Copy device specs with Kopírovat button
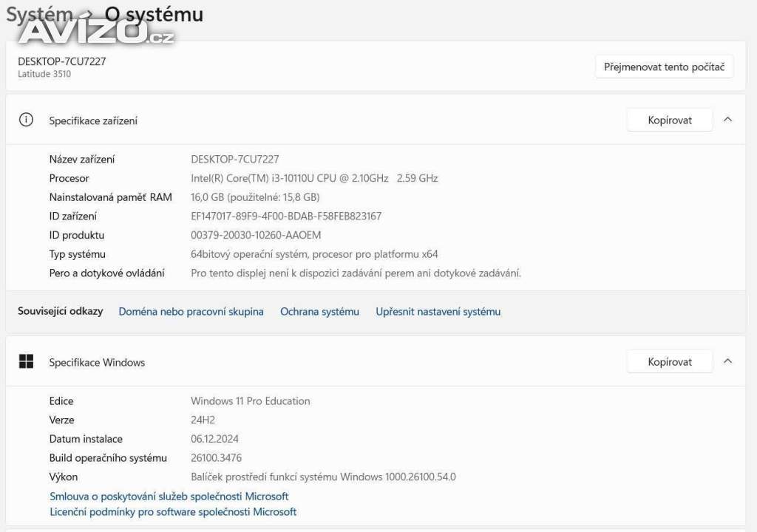 click(670, 120)
